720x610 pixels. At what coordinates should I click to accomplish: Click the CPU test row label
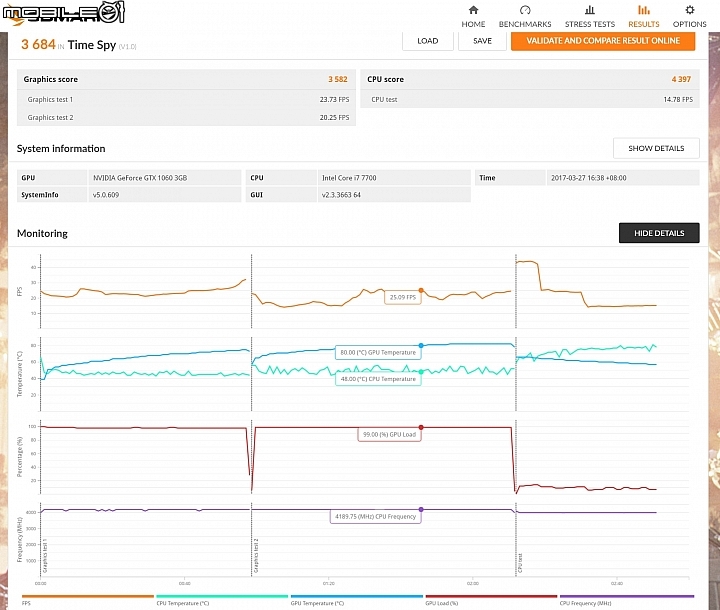click(x=384, y=99)
